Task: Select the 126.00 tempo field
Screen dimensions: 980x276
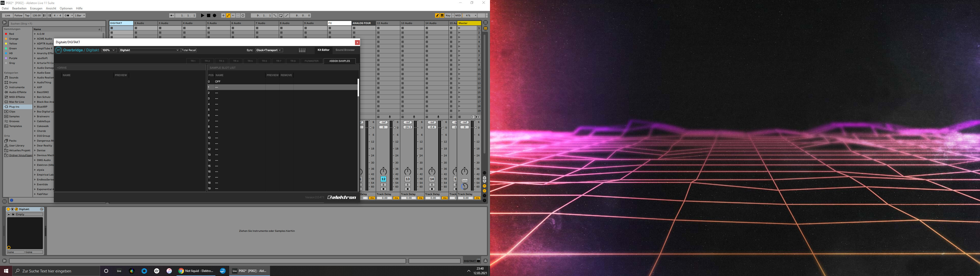Action: pos(36,16)
